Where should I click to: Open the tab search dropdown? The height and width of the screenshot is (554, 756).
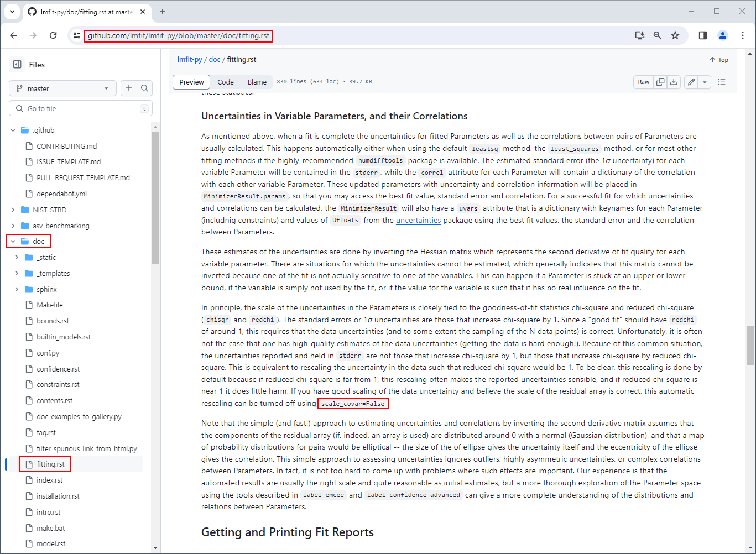pyautogui.click(x=12, y=12)
